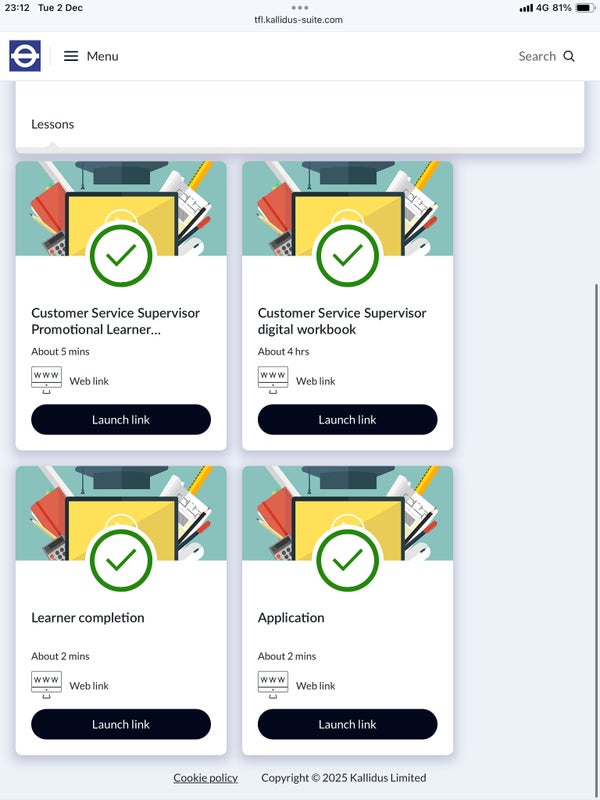600x800 pixels.
Task: Click the Lessons tab
Action: pos(53,124)
